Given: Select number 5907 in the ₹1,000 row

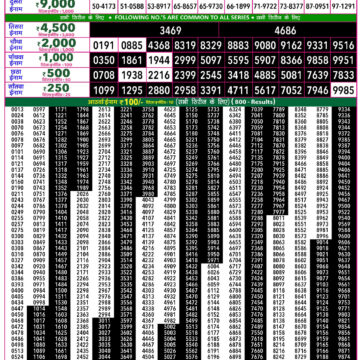Looking at the screenshot, I should click(x=265, y=60).
